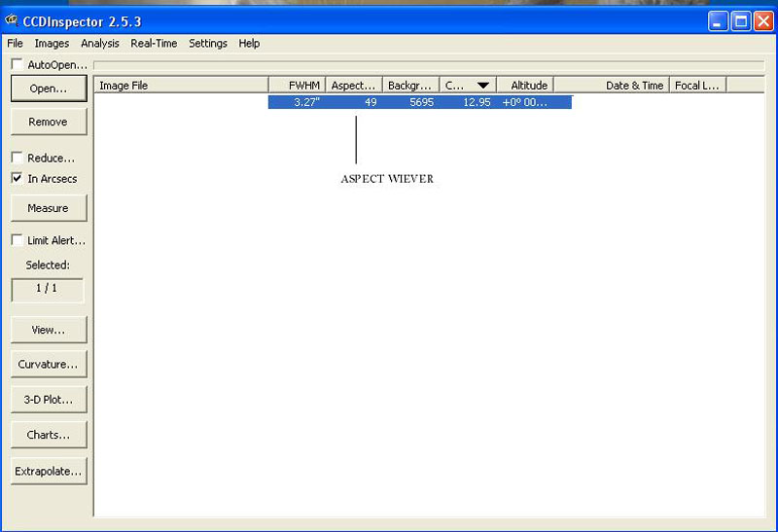
Task: Click the Measure button
Action: click(x=49, y=208)
